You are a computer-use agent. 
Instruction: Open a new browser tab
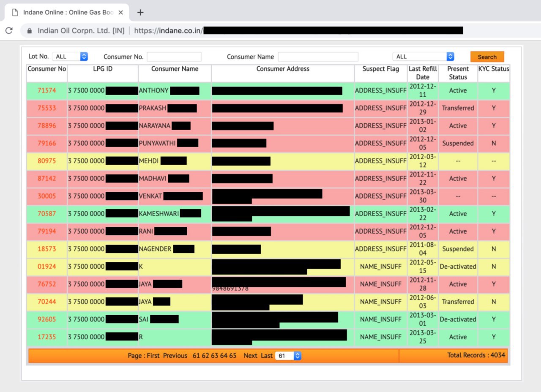(140, 12)
